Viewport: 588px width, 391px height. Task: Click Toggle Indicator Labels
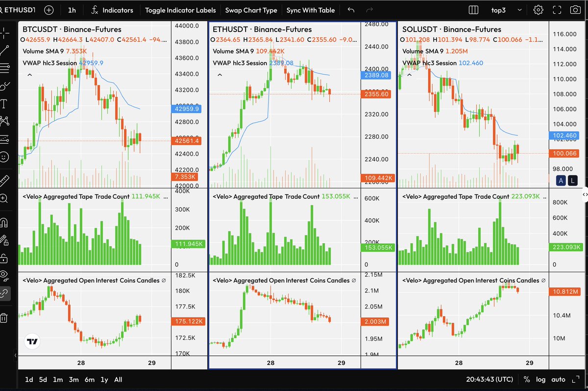click(180, 10)
